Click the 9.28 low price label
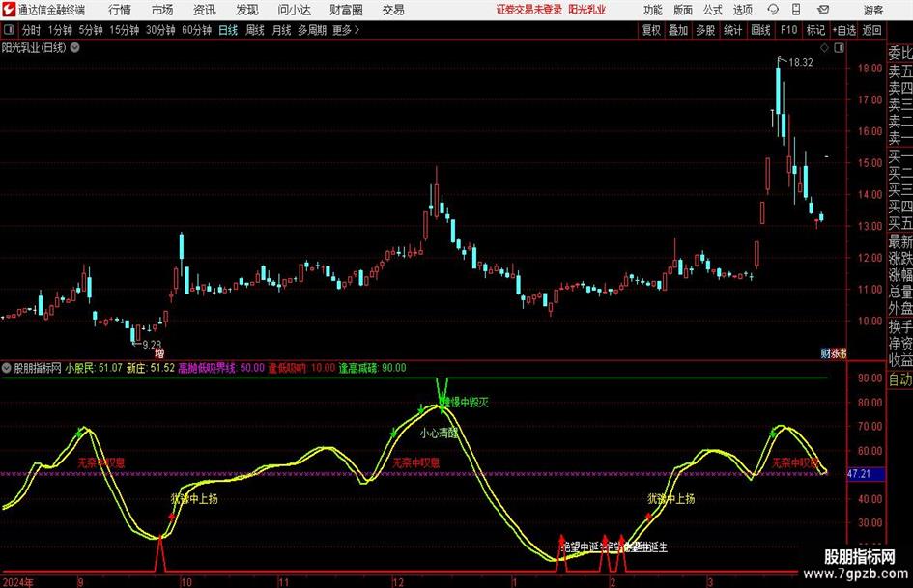The width and height of the screenshot is (913, 588). coord(152,345)
